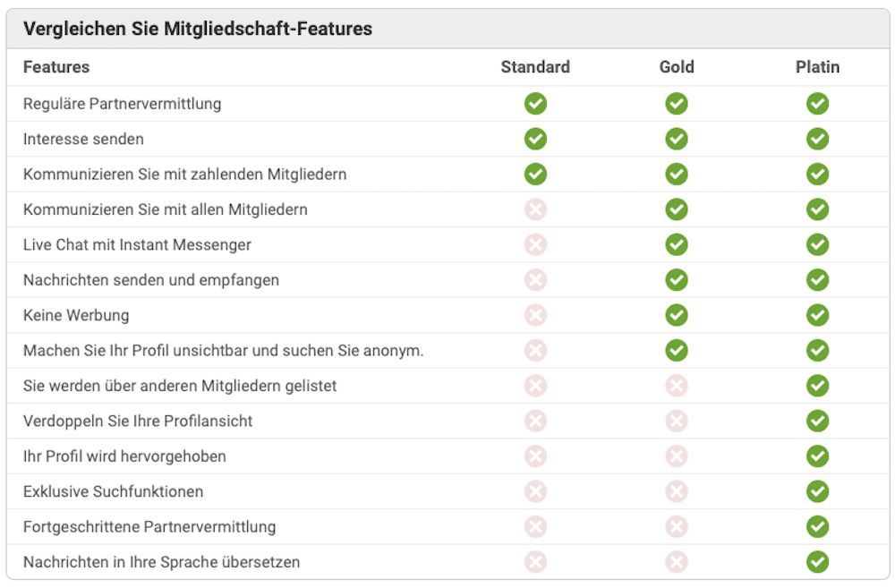Select the Standard column header
Screen dimensions: 895x588
535,67
